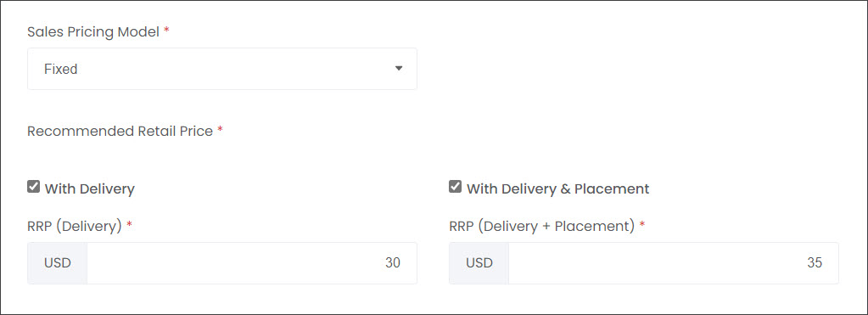Click the USD prefix of the RRP (Delivery) field
Screen dimensions: 868x315
(x=58, y=263)
